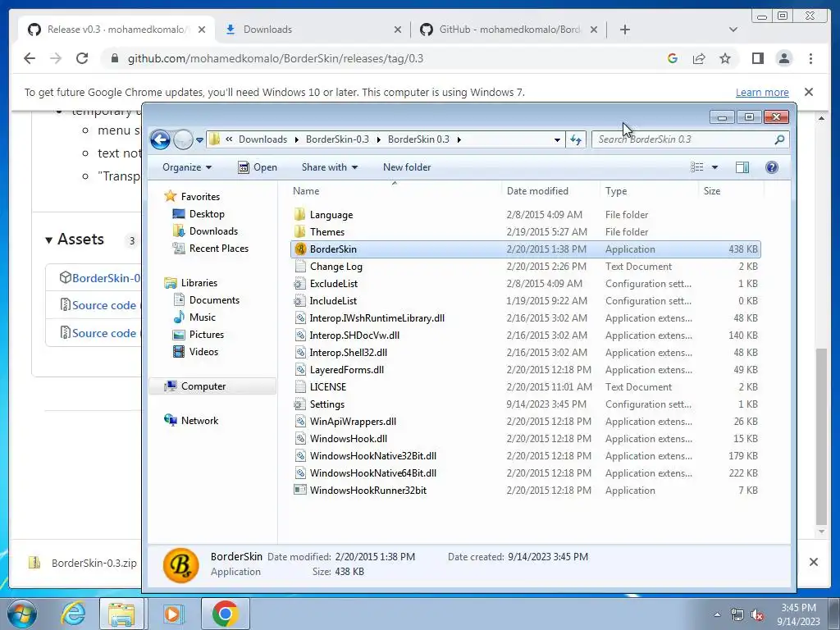
Task: Open the address bar history dropdown arrow
Action: click(x=557, y=139)
